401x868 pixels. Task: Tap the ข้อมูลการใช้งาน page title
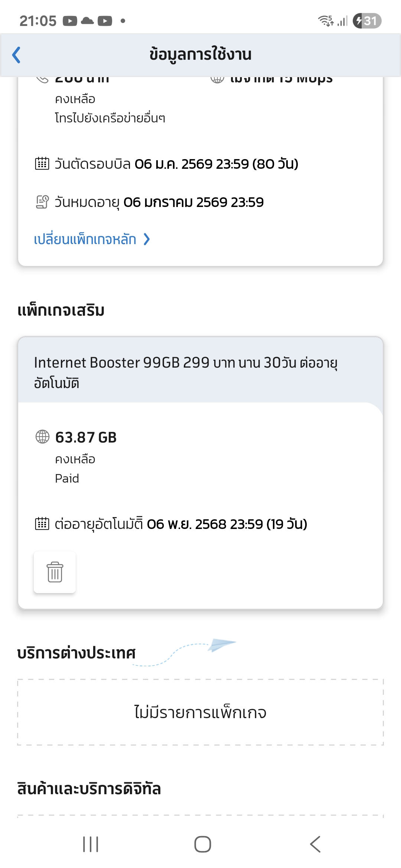[200, 54]
